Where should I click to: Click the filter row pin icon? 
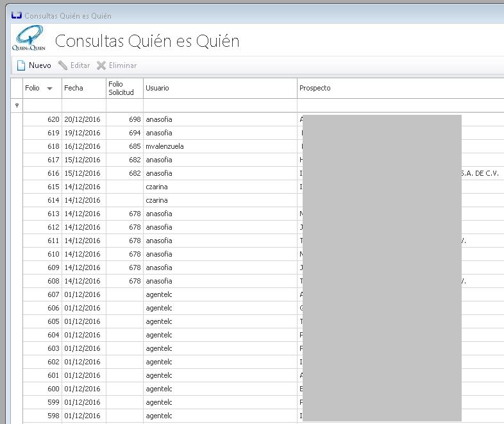pos(17,105)
